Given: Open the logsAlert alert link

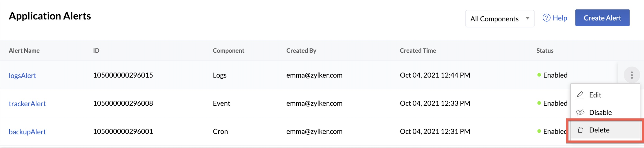Looking at the screenshot, I should tap(22, 76).
